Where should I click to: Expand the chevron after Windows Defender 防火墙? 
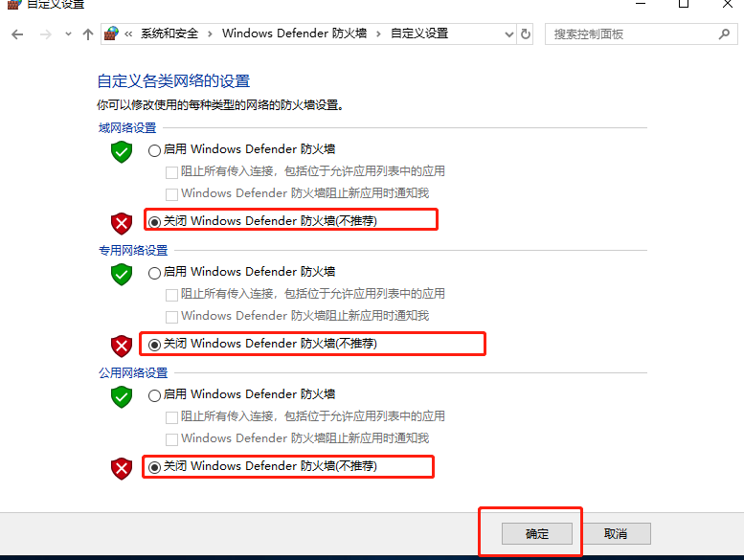tap(378, 34)
